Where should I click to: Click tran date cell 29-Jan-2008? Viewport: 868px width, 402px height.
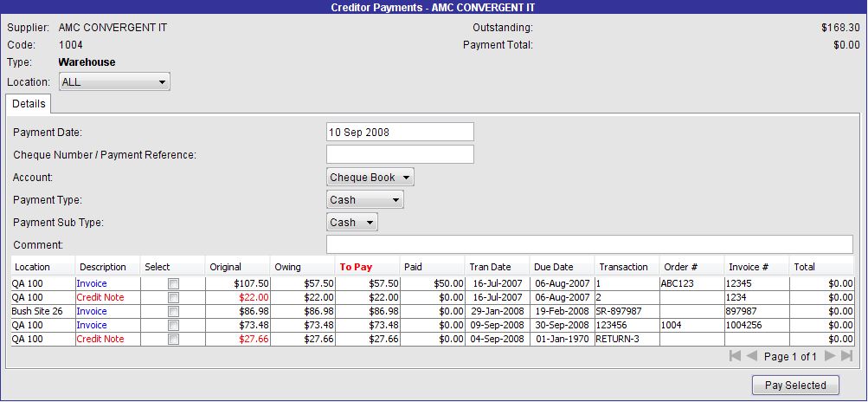pyautogui.click(x=497, y=311)
